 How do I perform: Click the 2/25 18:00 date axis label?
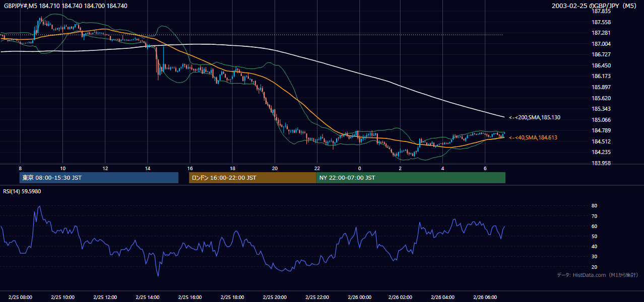[232, 297]
